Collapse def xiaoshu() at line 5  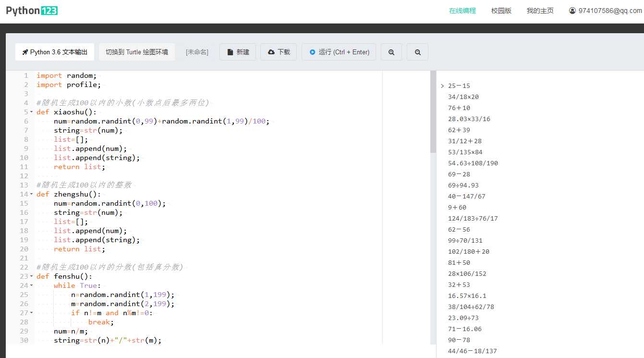(x=31, y=112)
